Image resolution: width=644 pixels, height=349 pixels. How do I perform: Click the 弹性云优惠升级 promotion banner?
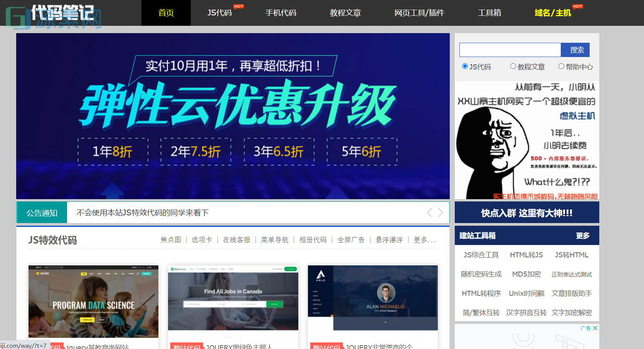tap(233, 116)
